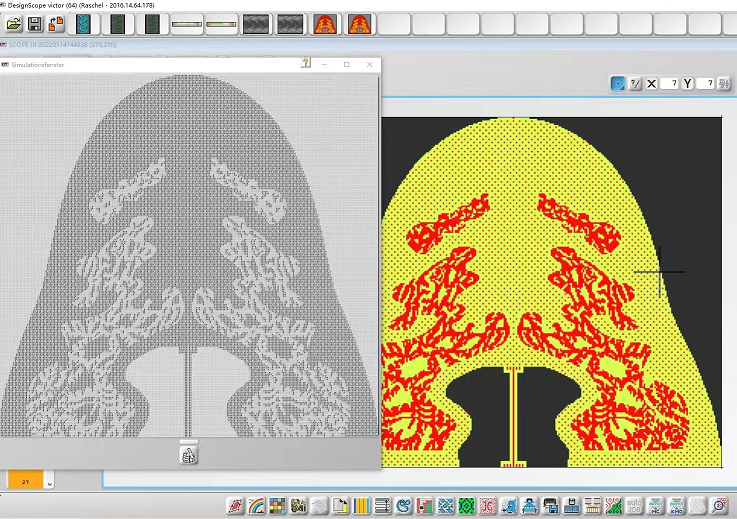Select the second dark green lace thumbnail
This screenshot has height=519, width=737.
(x=152, y=24)
